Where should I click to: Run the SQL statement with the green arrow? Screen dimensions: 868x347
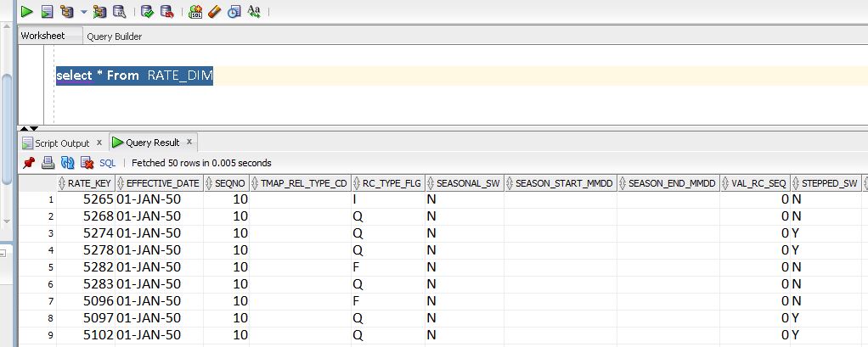point(27,12)
